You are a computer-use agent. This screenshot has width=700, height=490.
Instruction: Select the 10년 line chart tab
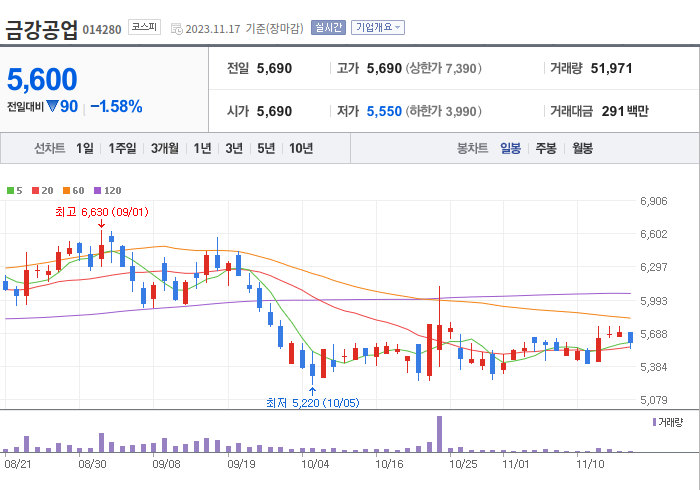[x=301, y=148]
